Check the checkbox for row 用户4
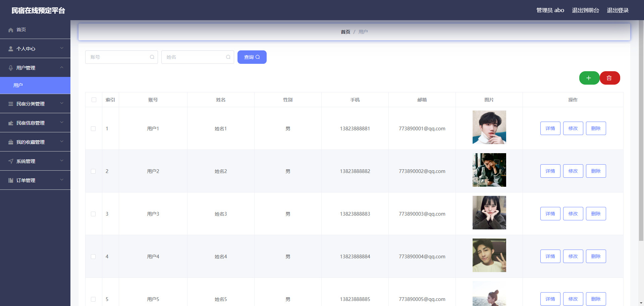644x306 pixels. pos(93,257)
